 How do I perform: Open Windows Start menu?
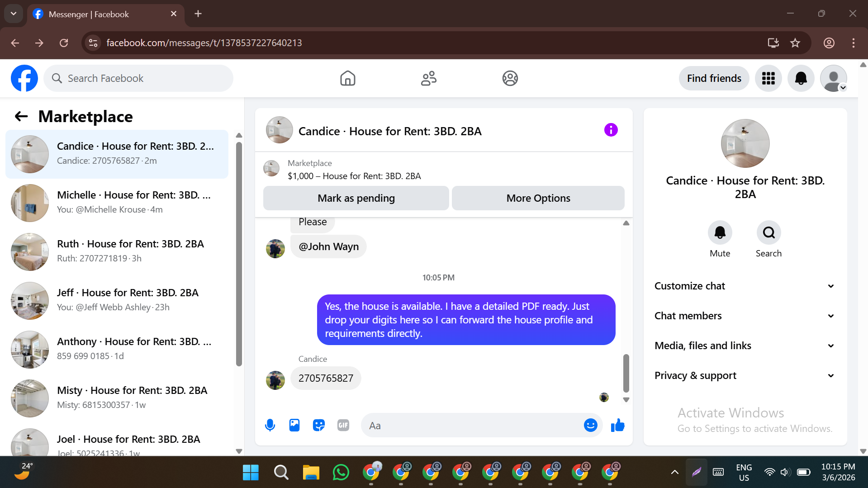pos(251,472)
